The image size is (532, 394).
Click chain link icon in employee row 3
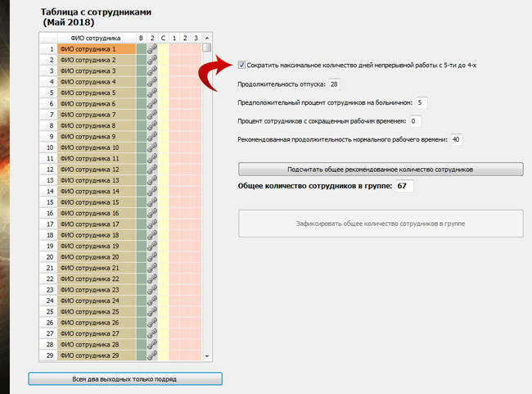click(152, 70)
